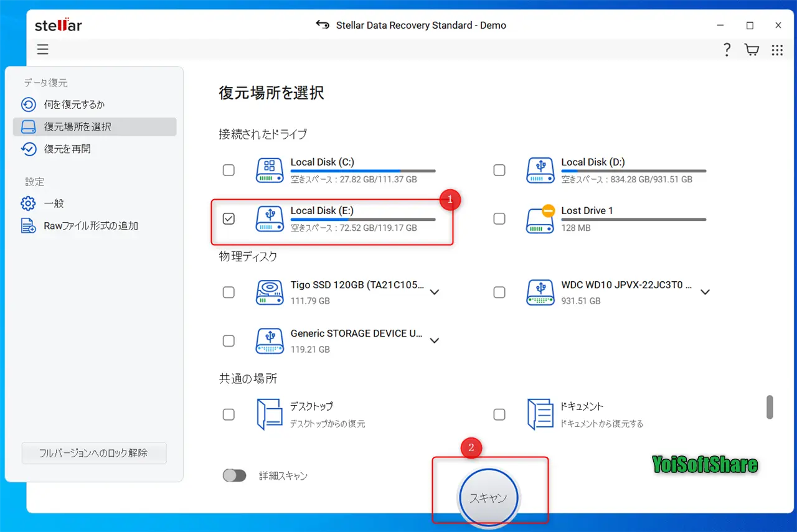Click the Rawファイル形式の追加 file icon
Viewport: 797px width, 532px height.
[x=29, y=226]
